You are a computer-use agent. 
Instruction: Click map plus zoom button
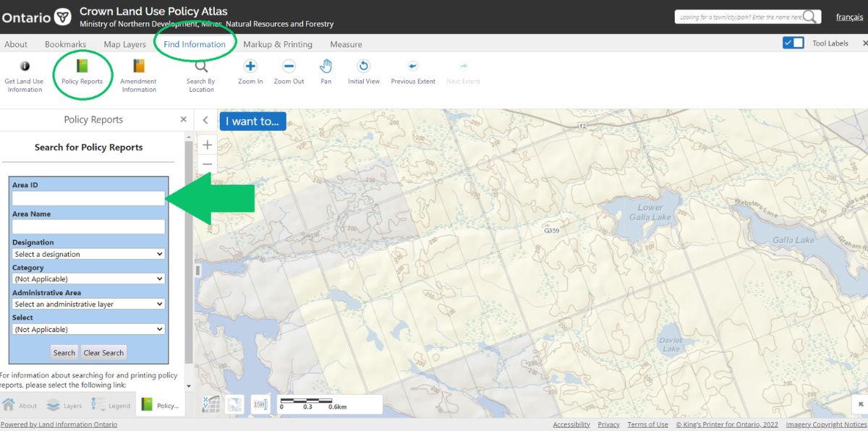[207, 145]
